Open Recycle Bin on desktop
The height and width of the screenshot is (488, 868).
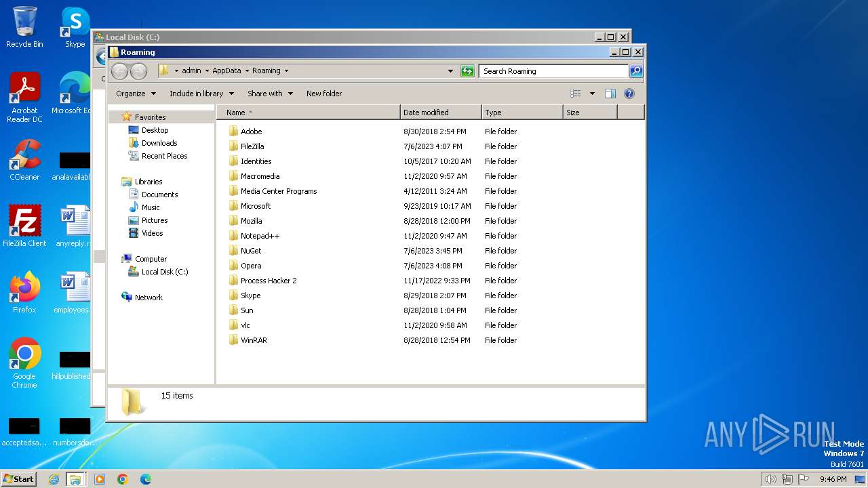[x=24, y=27]
